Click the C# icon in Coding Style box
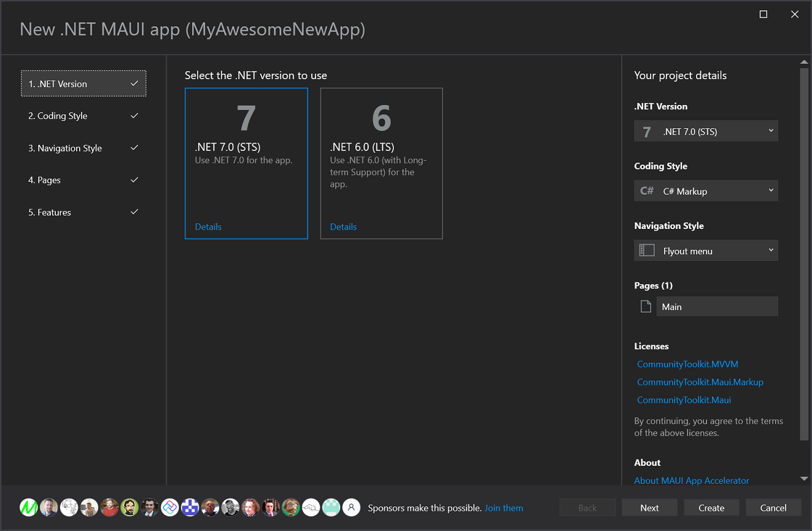The height and width of the screenshot is (531, 812). point(647,191)
